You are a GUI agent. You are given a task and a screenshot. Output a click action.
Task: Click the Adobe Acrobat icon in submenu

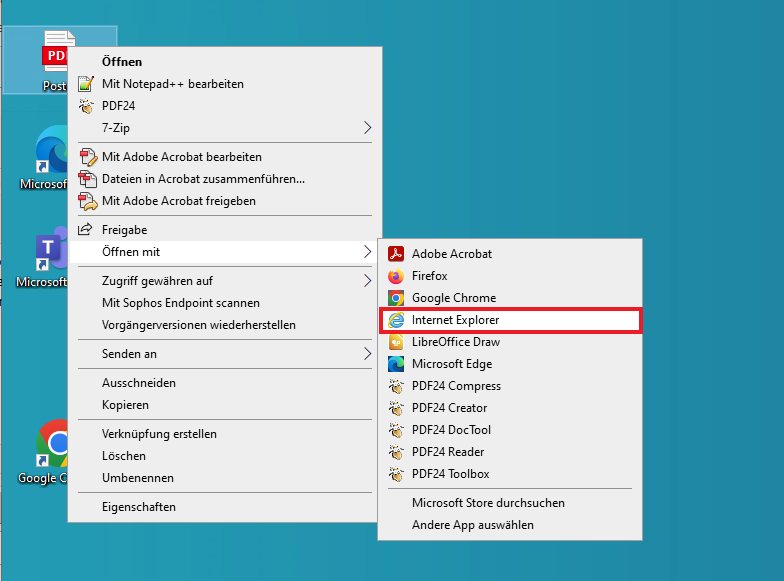point(396,254)
